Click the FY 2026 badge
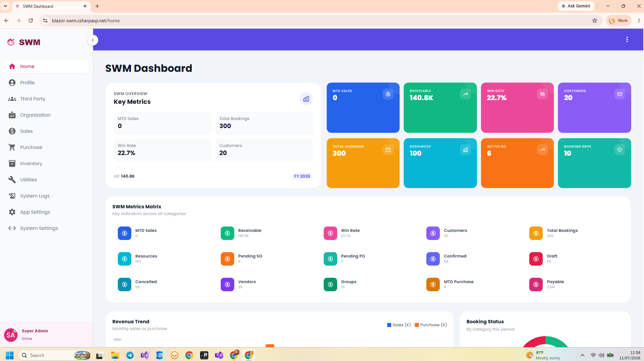Image resolution: width=644 pixels, height=361 pixels. [x=302, y=176]
